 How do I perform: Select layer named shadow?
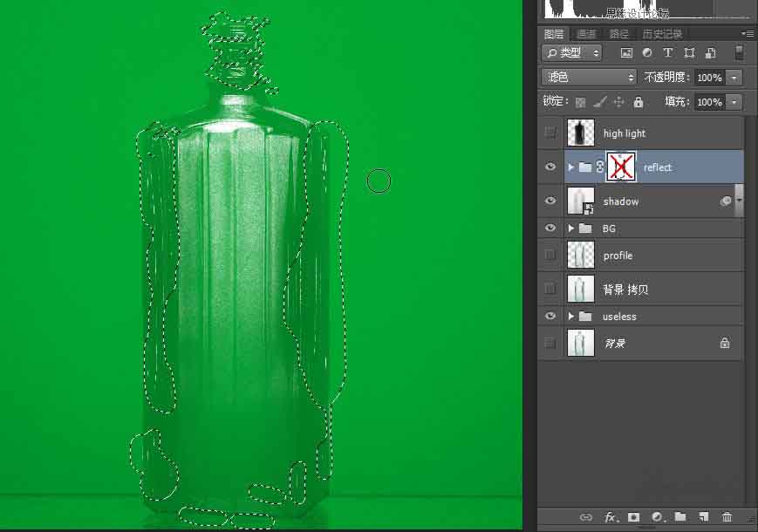pyautogui.click(x=621, y=201)
